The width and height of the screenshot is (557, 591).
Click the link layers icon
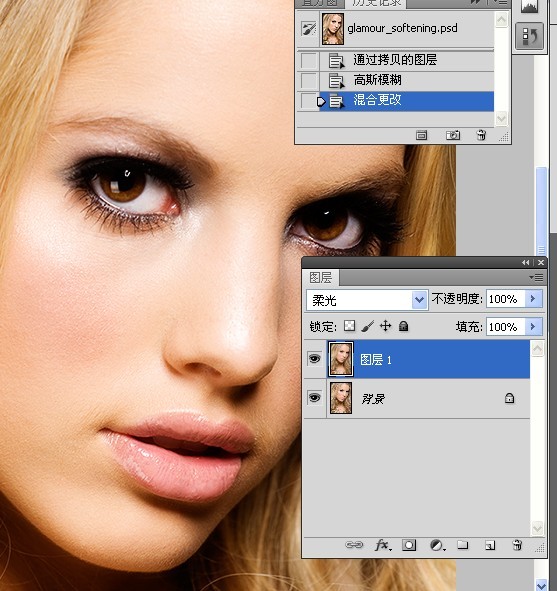pos(354,545)
